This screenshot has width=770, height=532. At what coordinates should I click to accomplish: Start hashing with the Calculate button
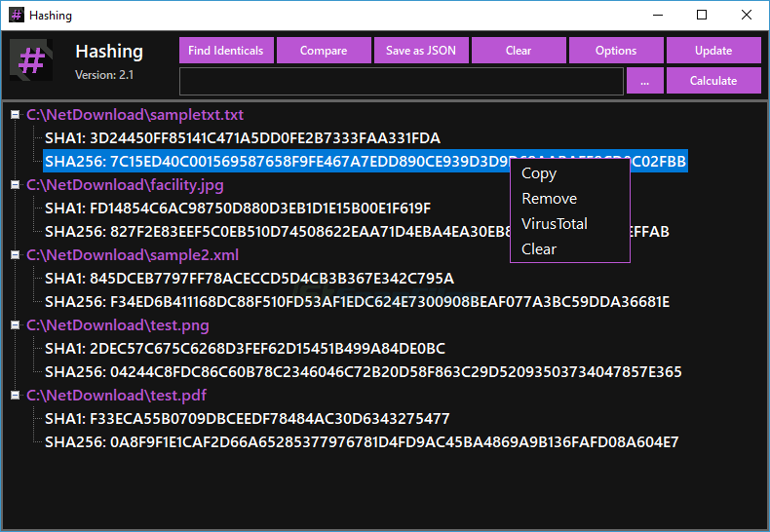713,81
